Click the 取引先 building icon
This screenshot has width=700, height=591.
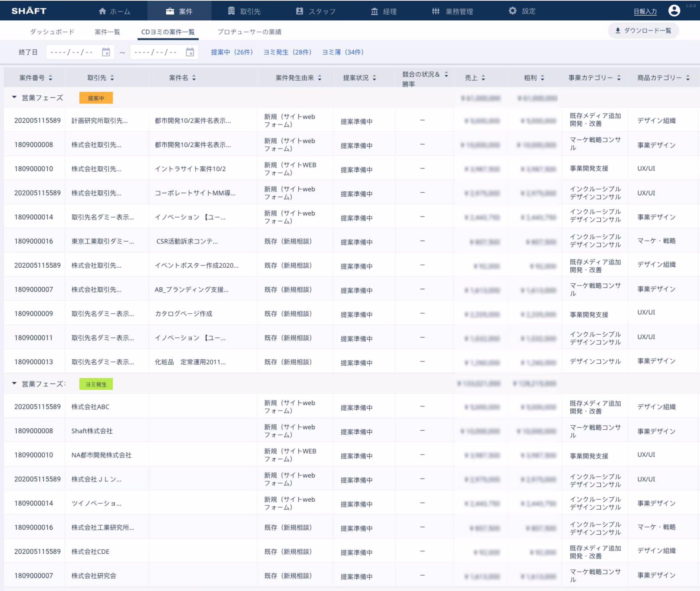click(x=231, y=11)
